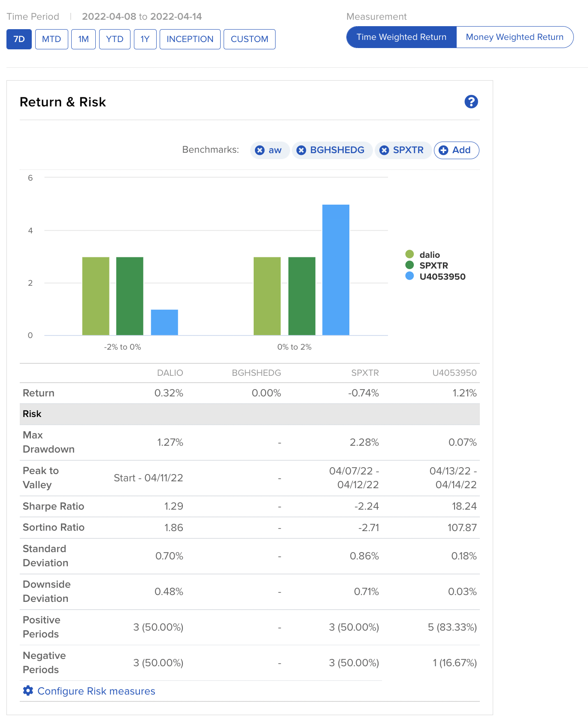Switch to Money Weighted Return measurement

(514, 37)
